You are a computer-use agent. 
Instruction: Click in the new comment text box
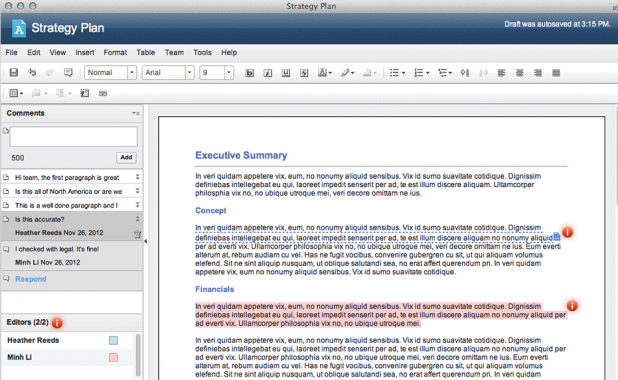point(74,136)
